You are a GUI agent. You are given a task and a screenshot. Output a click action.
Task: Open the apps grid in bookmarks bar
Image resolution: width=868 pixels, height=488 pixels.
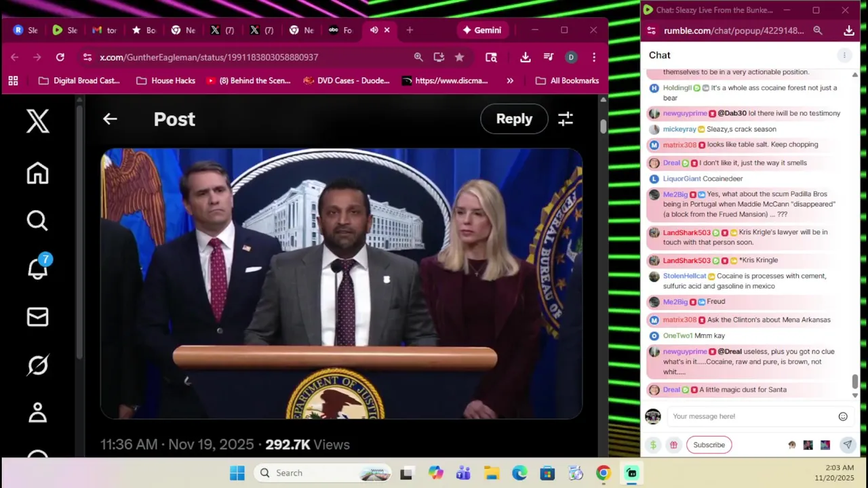(x=13, y=81)
